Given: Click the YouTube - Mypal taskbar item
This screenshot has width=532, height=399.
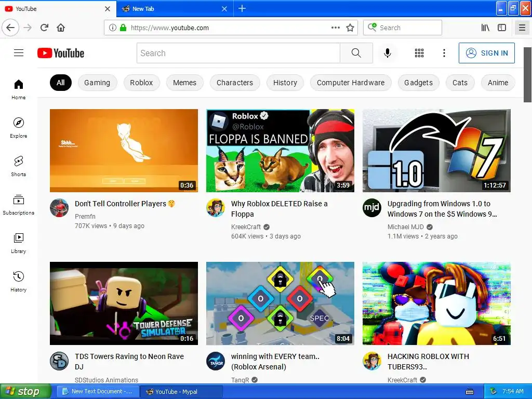Looking at the screenshot, I should pyautogui.click(x=181, y=392).
